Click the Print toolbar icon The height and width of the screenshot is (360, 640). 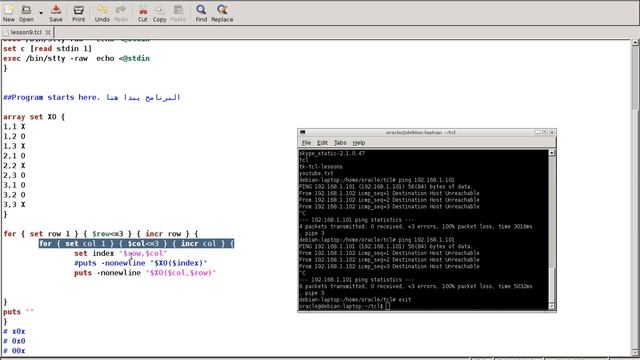pyautogui.click(x=78, y=13)
